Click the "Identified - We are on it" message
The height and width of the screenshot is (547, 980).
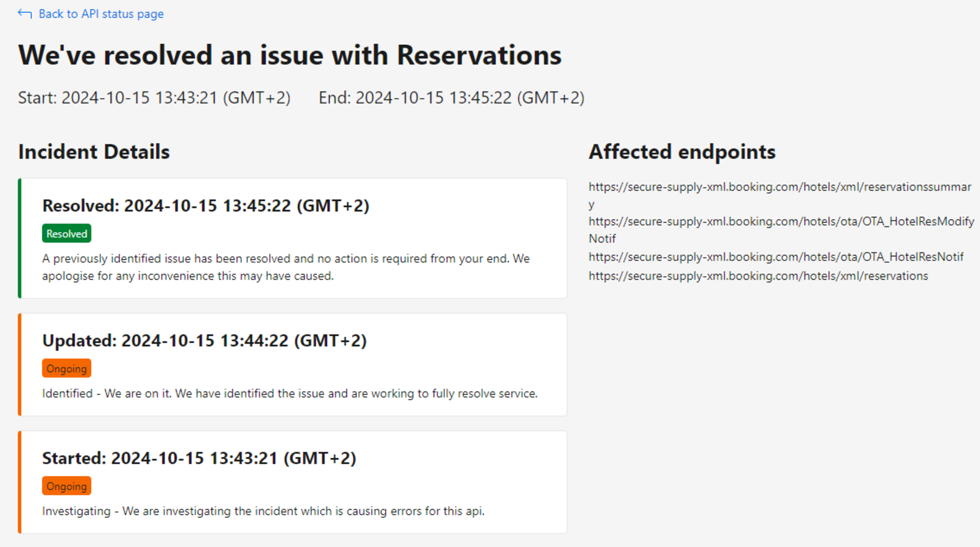coord(289,394)
